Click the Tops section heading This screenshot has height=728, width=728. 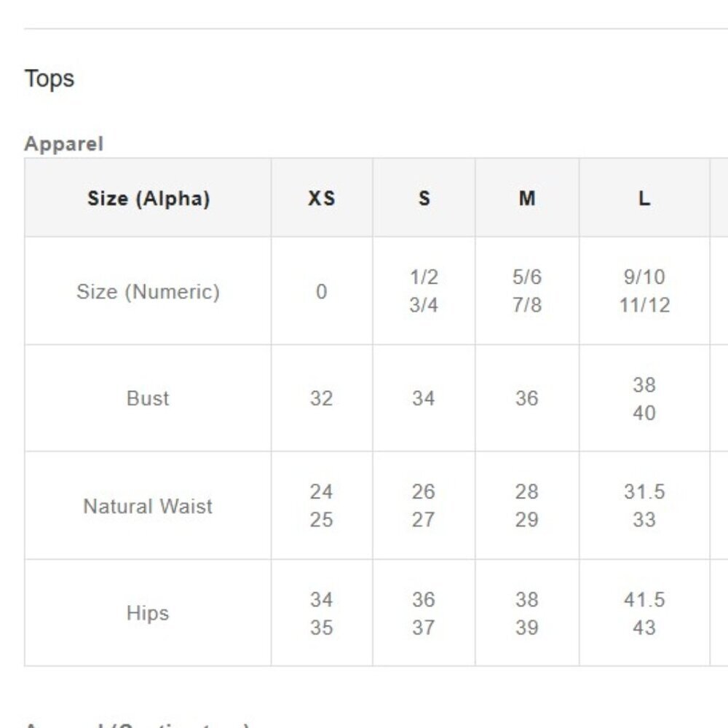50,79
